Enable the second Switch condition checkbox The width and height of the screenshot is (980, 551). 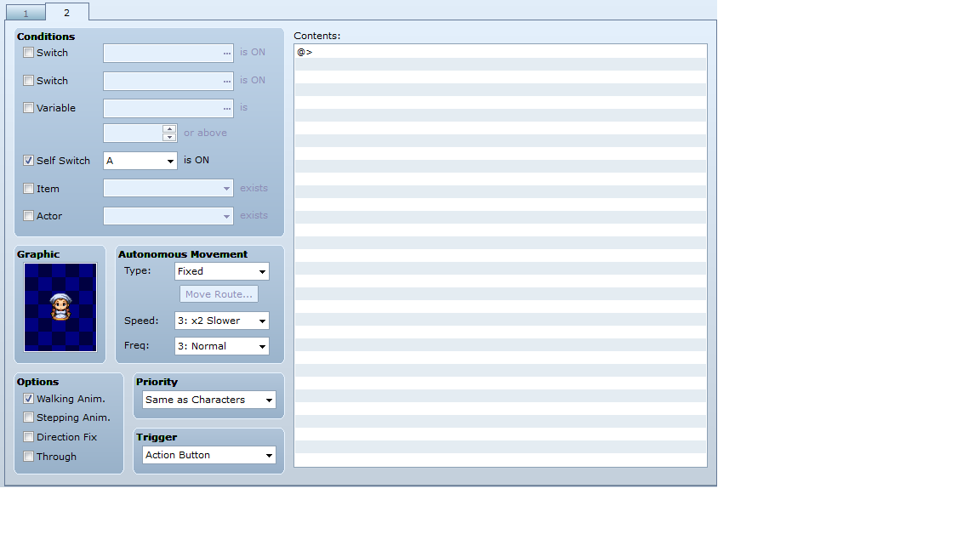click(x=28, y=81)
